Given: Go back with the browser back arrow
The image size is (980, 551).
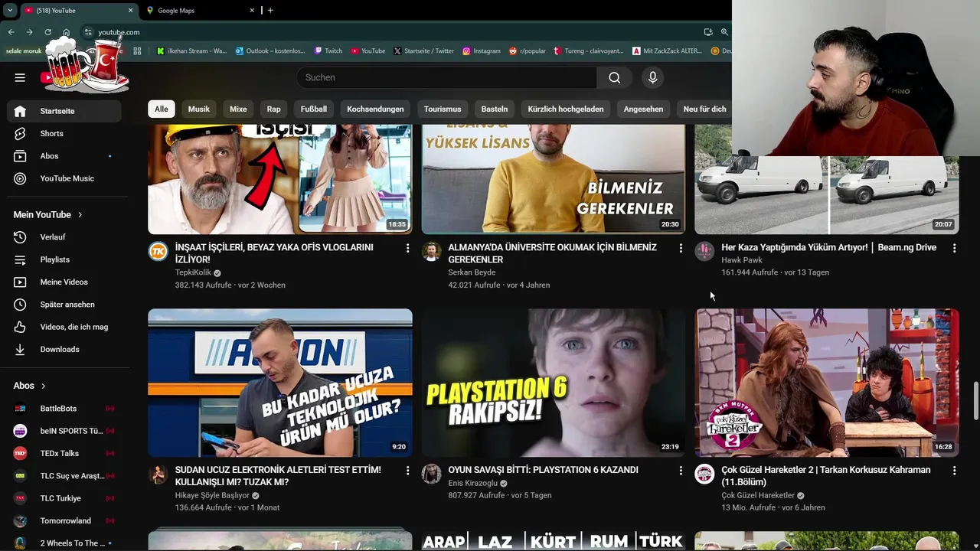Looking at the screenshot, I should [x=11, y=32].
